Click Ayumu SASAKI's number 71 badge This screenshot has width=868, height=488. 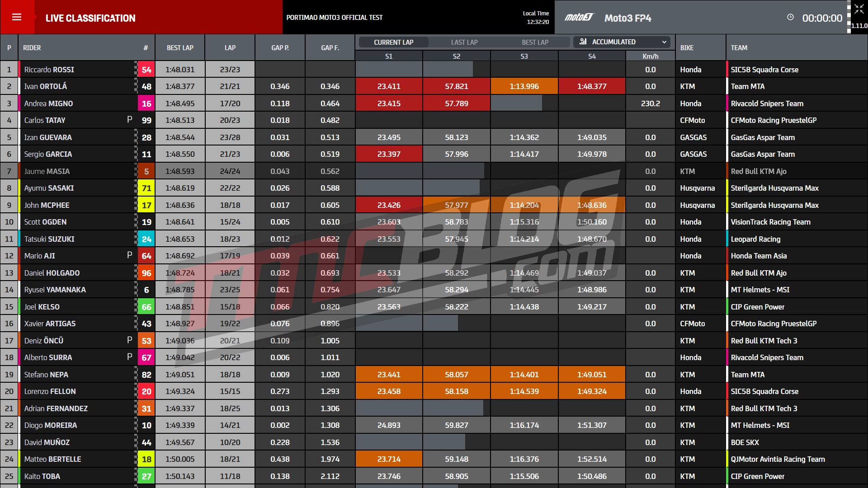pos(146,188)
